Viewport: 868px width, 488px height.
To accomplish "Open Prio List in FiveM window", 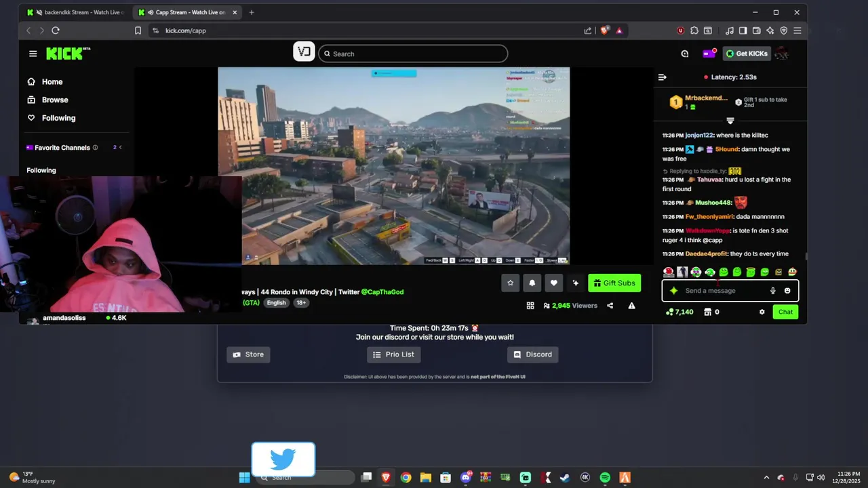I will point(394,354).
